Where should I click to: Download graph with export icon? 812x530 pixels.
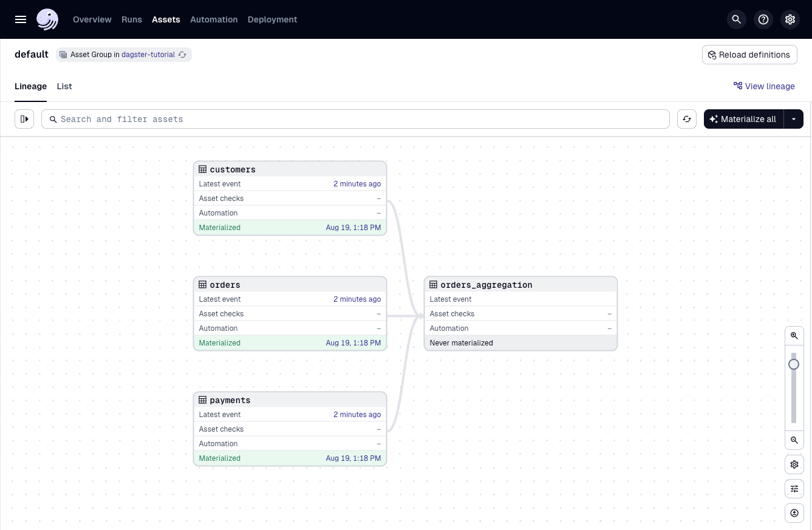pyautogui.click(x=794, y=513)
